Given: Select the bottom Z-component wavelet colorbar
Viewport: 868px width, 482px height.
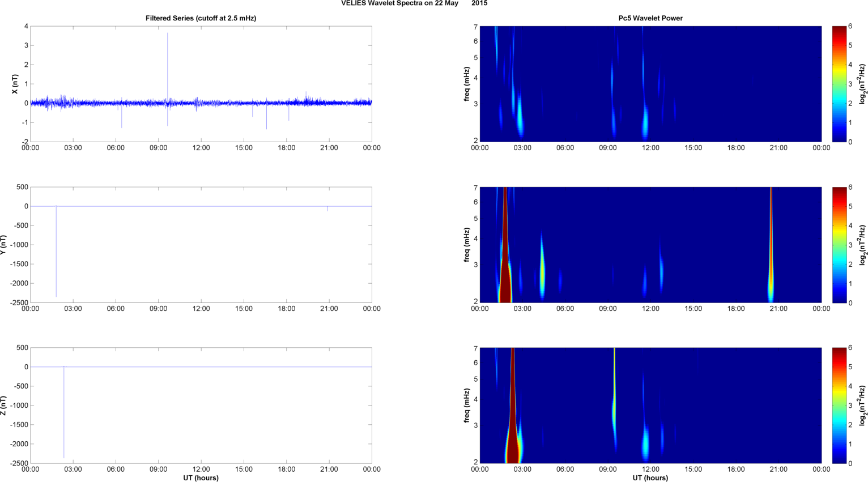Looking at the screenshot, I should click(x=839, y=406).
